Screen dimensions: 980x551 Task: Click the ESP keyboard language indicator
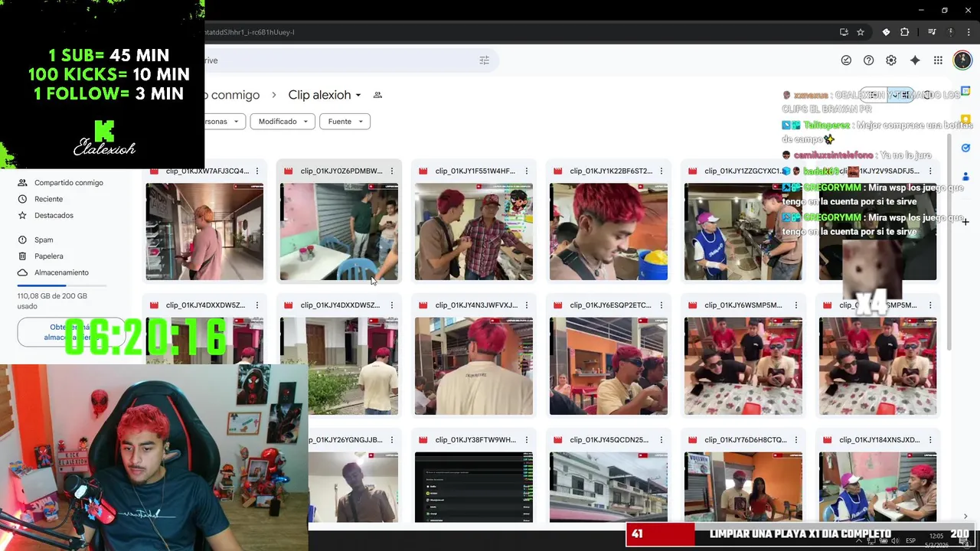[x=910, y=540]
